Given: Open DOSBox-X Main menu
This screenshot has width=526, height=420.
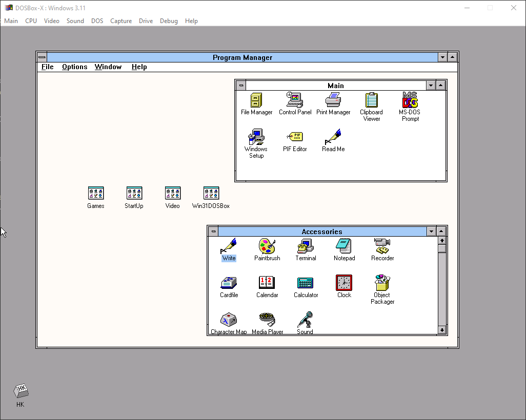Looking at the screenshot, I should pyautogui.click(x=11, y=21).
